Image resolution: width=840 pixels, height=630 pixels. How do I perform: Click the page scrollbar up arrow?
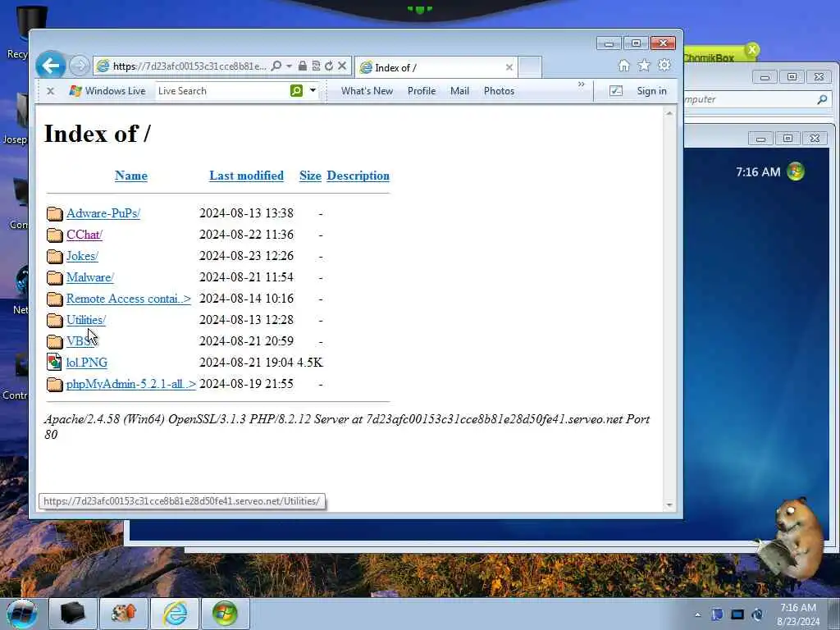(x=669, y=113)
